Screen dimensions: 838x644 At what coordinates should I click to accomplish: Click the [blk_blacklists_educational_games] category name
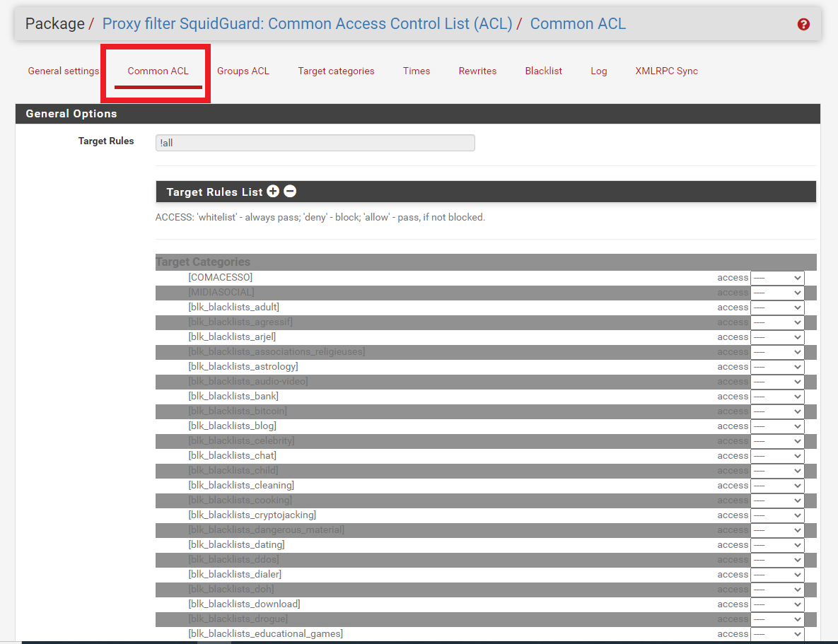pos(266,634)
